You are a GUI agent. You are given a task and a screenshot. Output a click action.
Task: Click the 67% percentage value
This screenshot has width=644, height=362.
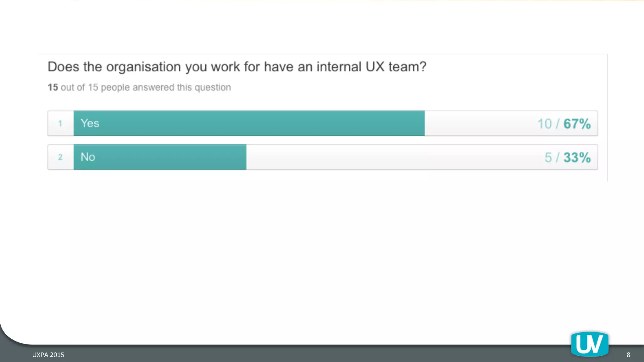(x=577, y=124)
